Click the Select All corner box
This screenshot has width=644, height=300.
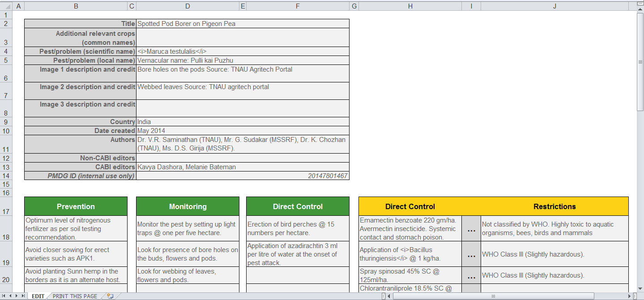click(x=6, y=6)
